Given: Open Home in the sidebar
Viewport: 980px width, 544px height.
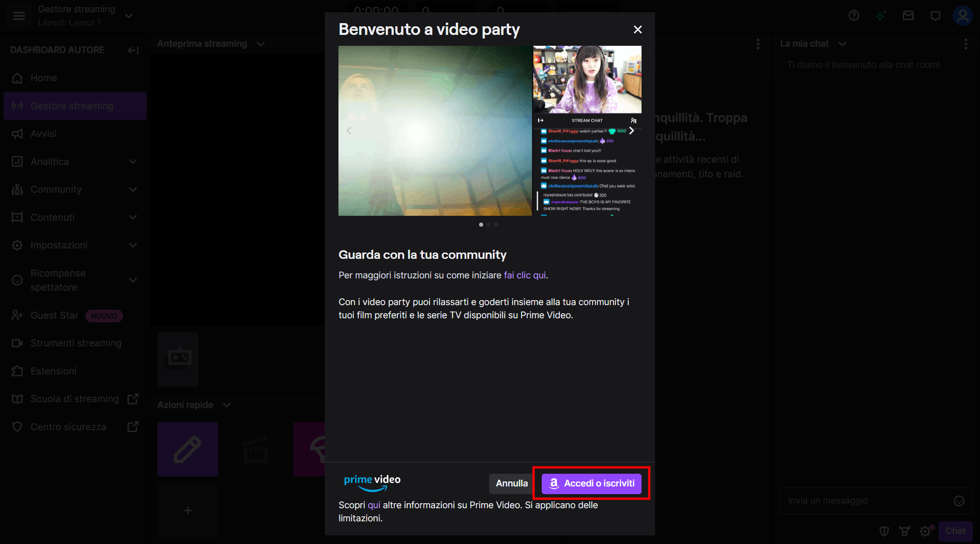Looking at the screenshot, I should 44,78.
